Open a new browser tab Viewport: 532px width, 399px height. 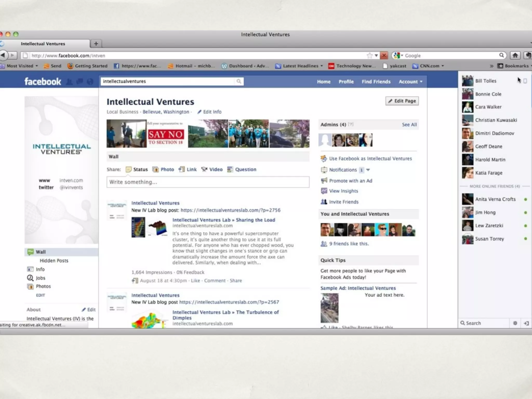[x=96, y=44]
